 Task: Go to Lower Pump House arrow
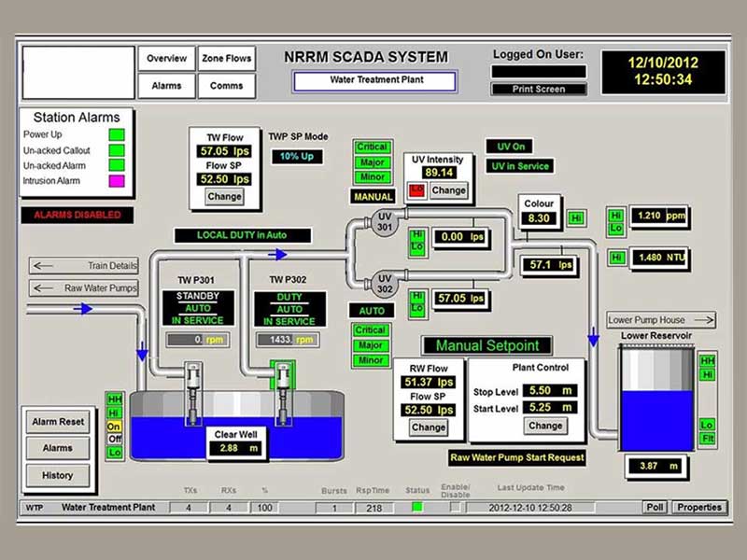[x=661, y=319]
